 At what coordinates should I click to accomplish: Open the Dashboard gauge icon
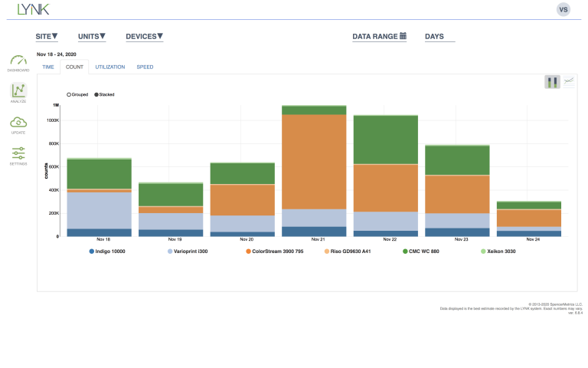[18, 61]
